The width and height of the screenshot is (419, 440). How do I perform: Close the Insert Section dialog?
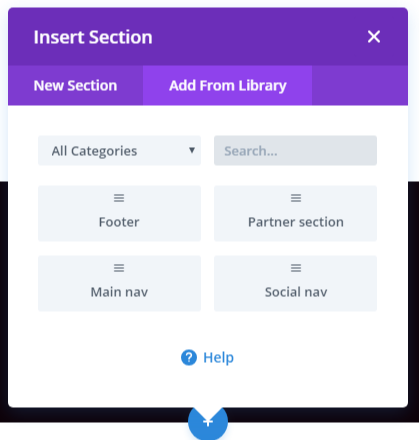374,37
